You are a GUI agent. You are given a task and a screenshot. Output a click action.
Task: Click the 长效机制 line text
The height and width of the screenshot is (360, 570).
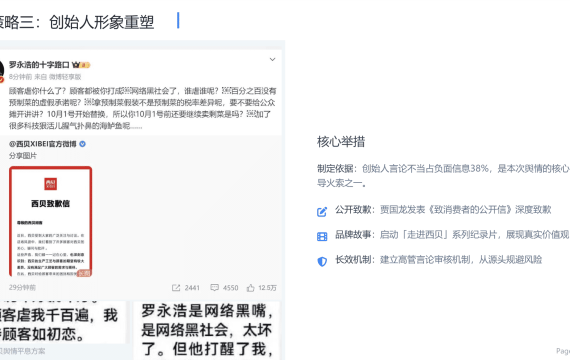438,260
